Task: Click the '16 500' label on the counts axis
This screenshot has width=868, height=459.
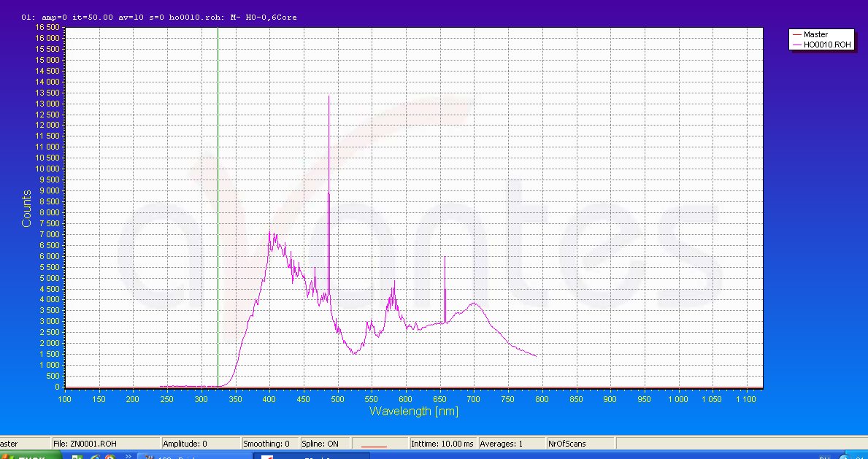Action: click(47, 27)
